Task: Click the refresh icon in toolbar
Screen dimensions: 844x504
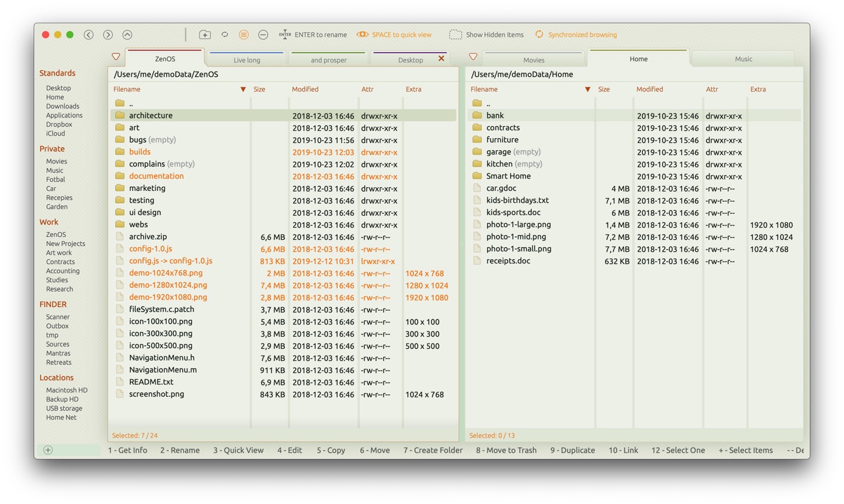Action: 224,35
